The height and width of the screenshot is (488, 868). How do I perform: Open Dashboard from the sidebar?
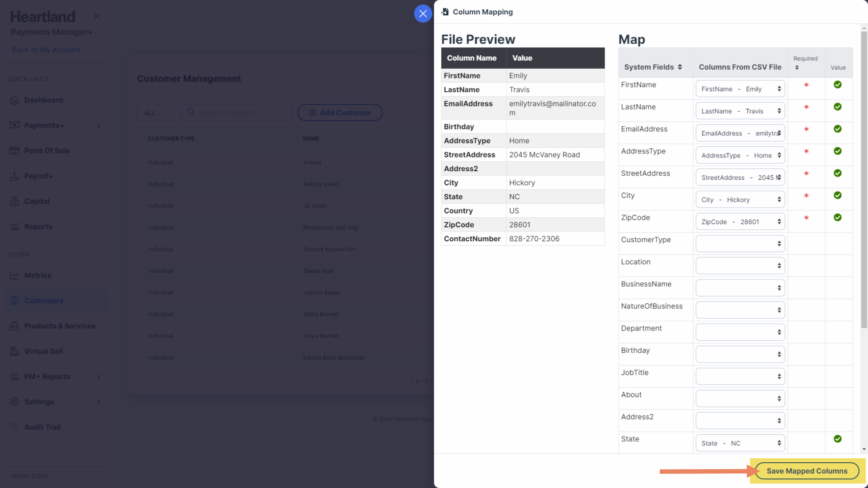[44, 100]
